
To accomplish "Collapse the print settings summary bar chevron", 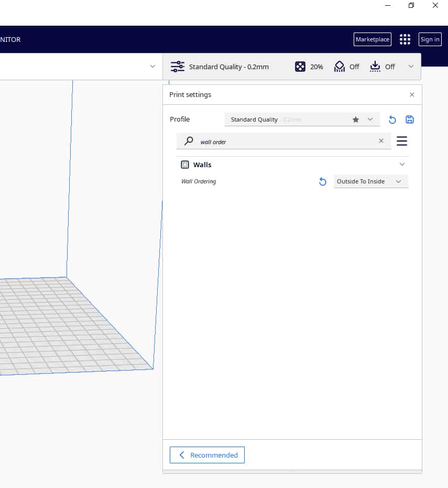I will [x=411, y=66].
